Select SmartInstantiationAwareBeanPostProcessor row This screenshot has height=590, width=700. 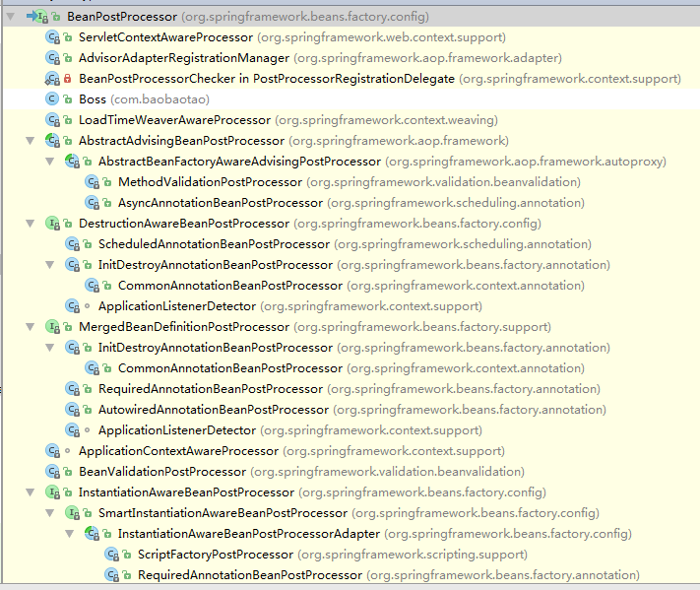click(350, 513)
